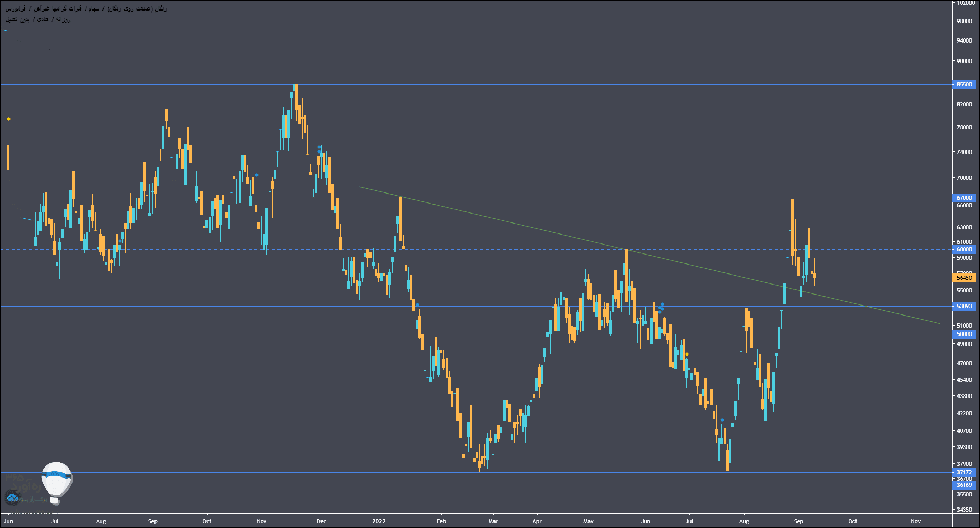Click the 55000 price axis value
The image size is (980, 528).
965,290
